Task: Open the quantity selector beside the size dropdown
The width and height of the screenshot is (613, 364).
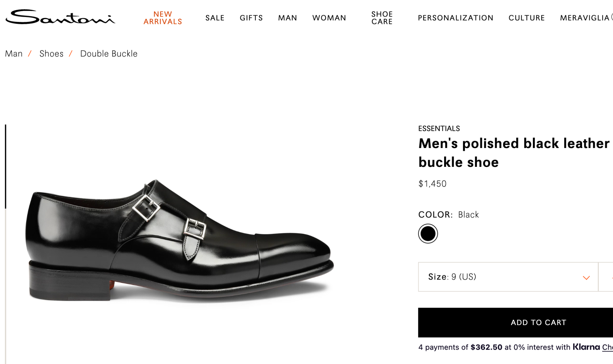Action: (607, 277)
